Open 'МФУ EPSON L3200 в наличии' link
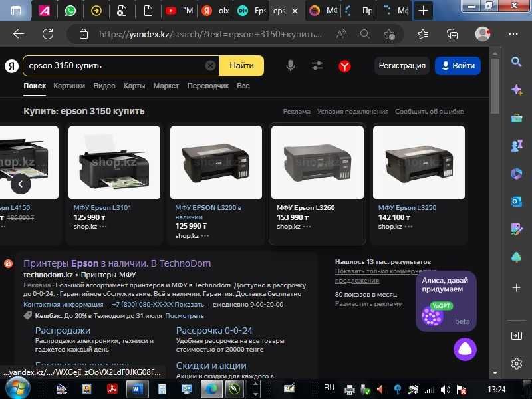Image resolution: width=532 pixels, height=399 pixels. point(208,212)
